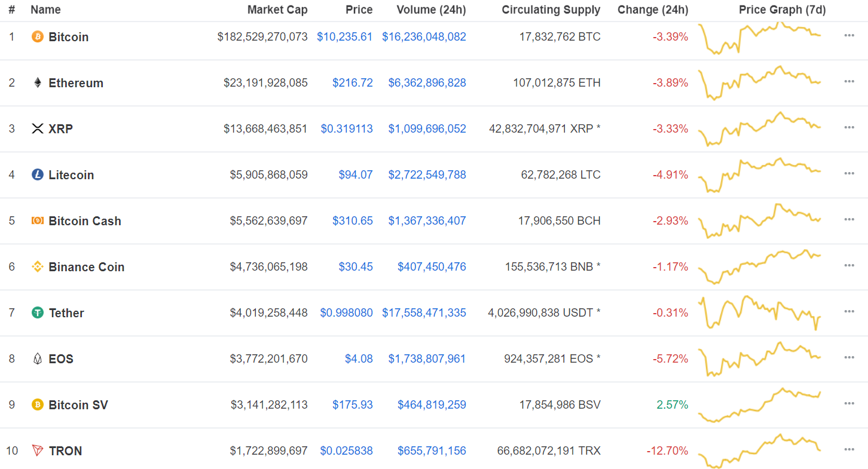Click Ethereum's price $216.72 link
Image resolution: width=868 pixels, height=469 pixels.
[353, 82]
